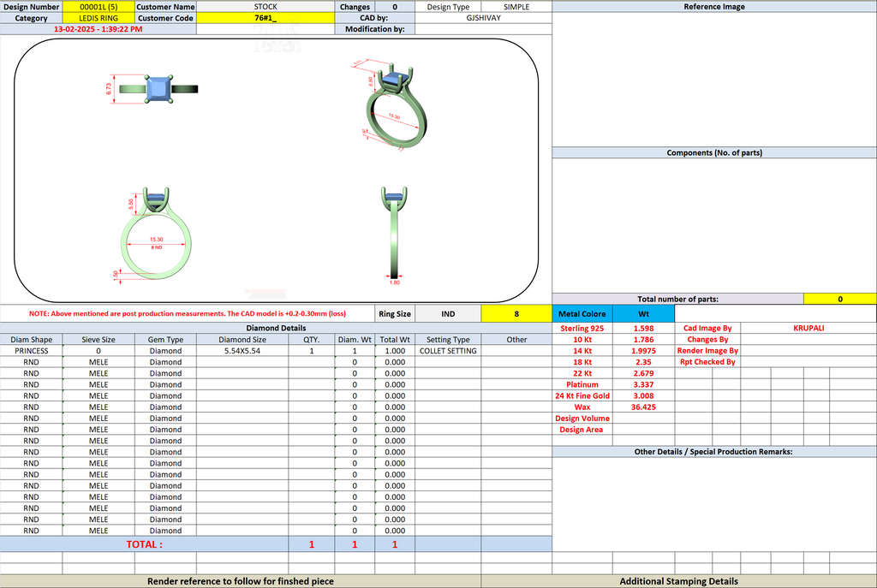
Task: Click the Category value LEDIS RING
Action: 98,18
